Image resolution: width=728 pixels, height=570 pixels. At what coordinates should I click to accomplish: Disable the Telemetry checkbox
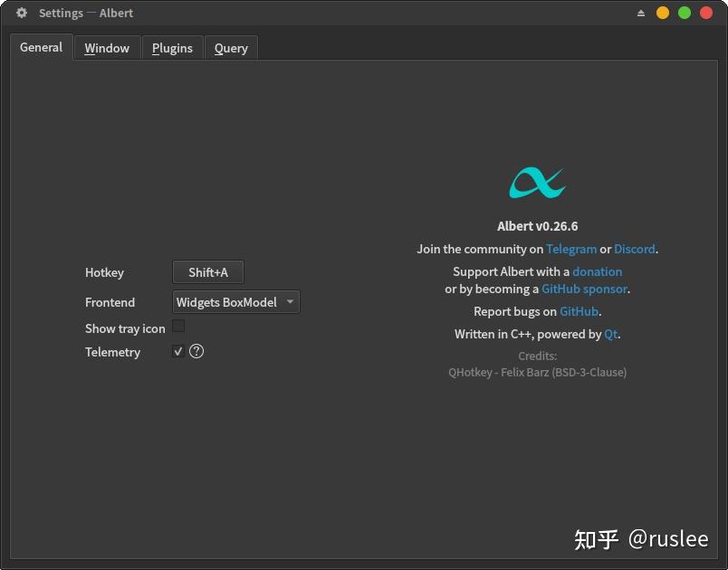(x=178, y=351)
